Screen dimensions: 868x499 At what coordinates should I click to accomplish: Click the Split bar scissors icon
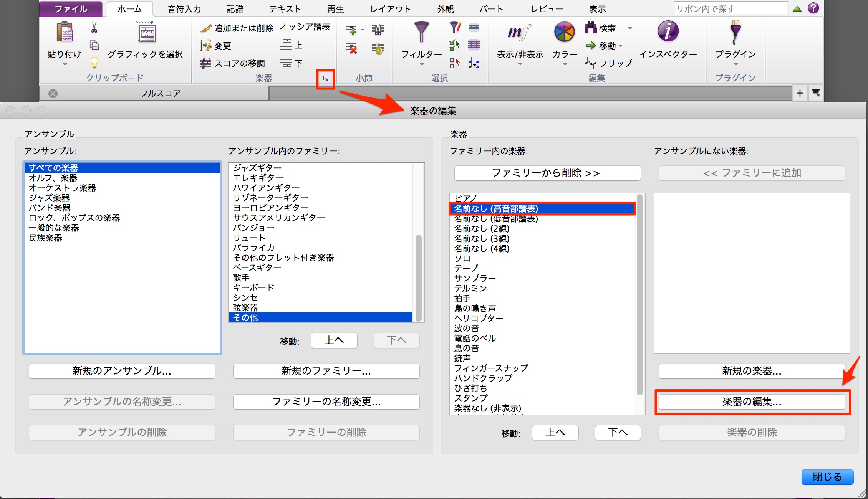tap(378, 30)
